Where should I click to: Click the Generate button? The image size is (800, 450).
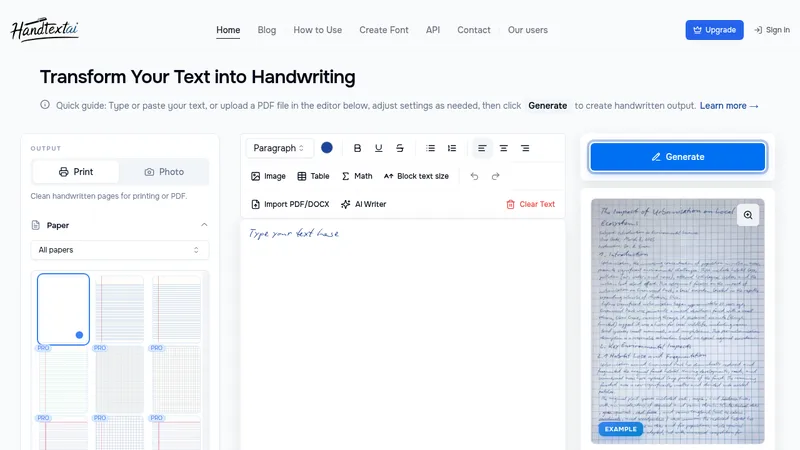click(x=678, y=157)
